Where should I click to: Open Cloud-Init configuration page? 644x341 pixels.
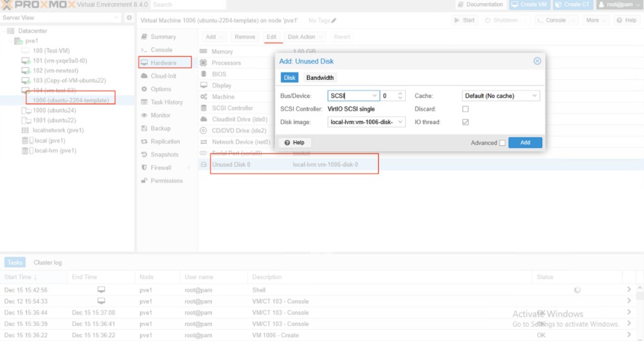tap(164, 76)
